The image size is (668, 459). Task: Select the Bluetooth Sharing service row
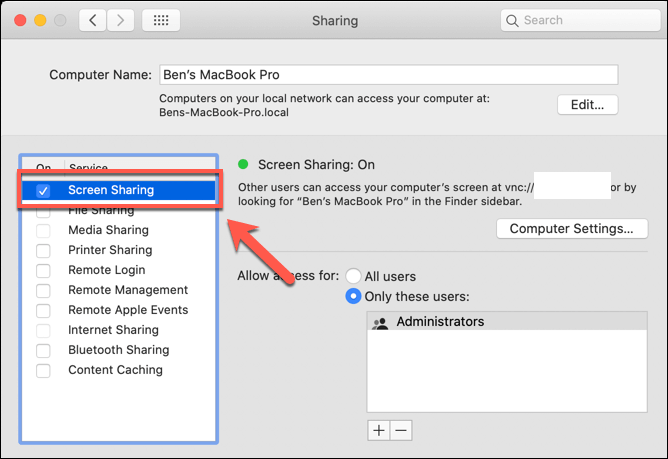pos(119,350)
